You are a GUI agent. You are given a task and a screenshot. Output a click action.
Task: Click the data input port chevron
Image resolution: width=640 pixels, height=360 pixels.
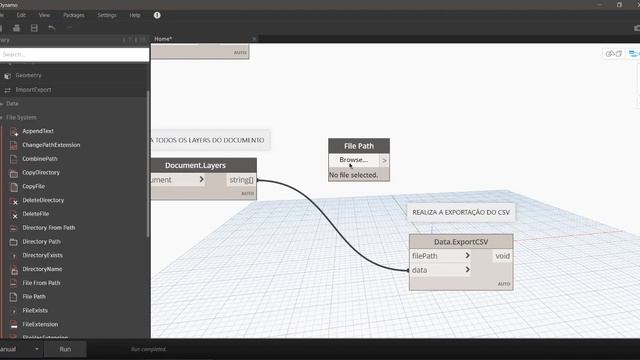[467, 270]
